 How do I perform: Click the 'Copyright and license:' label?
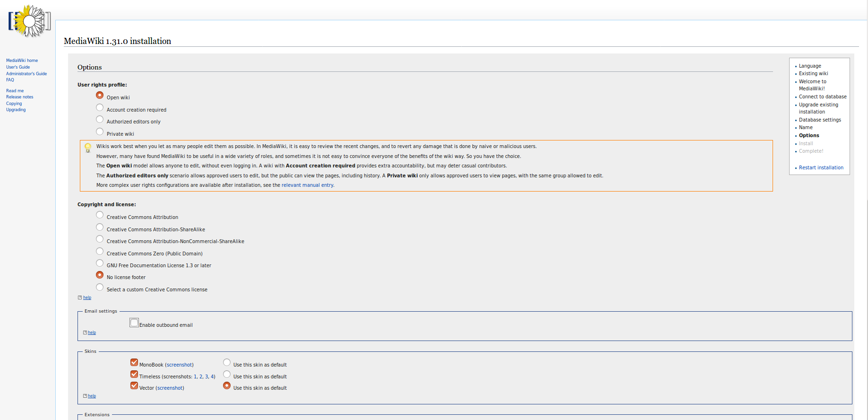click(107, 204)
